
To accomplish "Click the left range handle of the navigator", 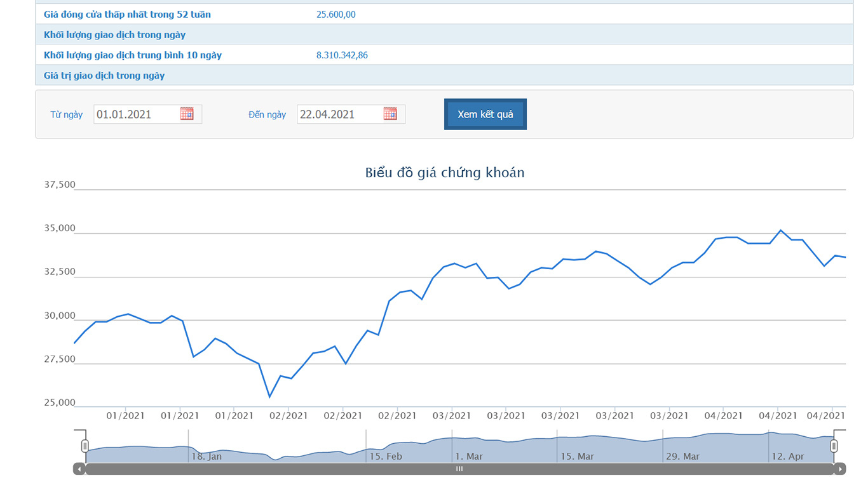I will pyautogui.click(x=85, y=446).
